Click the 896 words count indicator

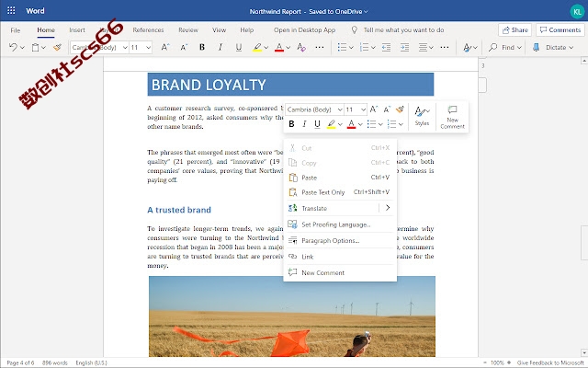(54, 362)
